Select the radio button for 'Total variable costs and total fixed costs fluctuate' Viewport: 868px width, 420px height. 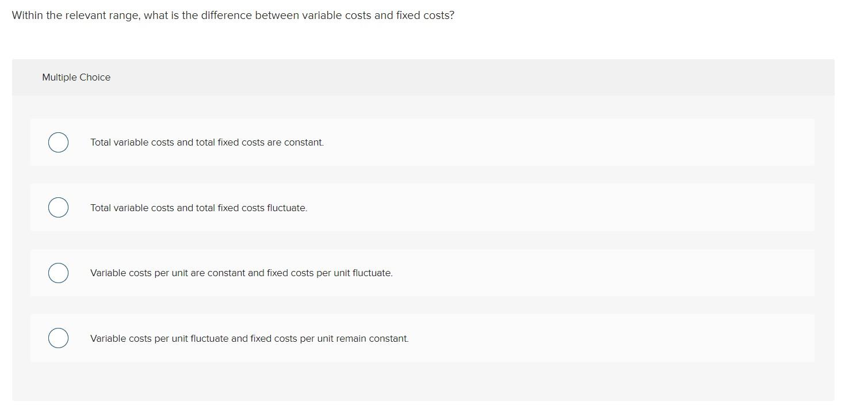[x=58, y=207]
